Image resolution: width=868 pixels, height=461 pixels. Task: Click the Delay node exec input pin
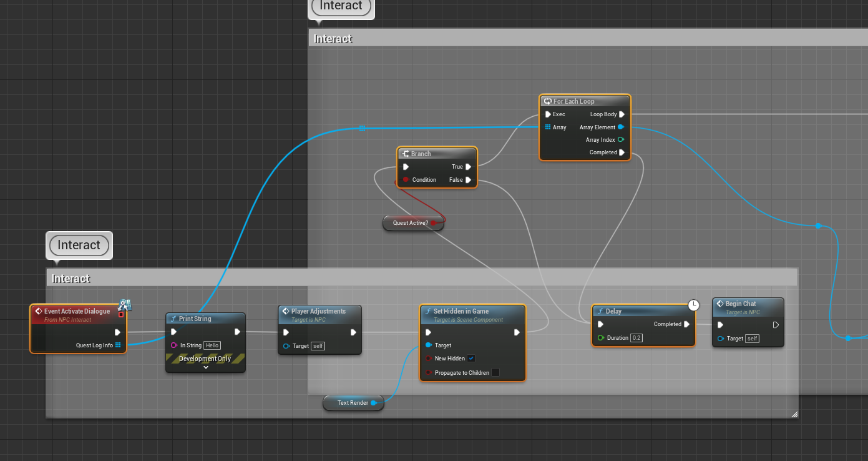[x=600, y=324]
